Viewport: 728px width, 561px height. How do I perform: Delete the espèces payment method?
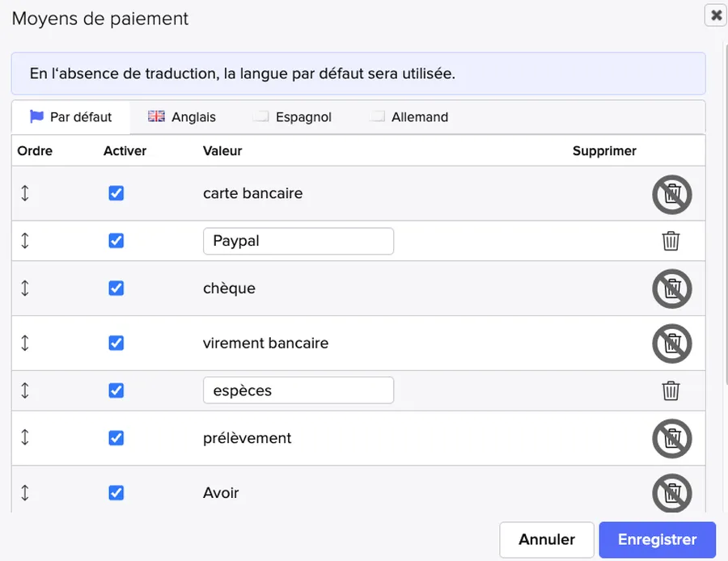tap(671, 390)
